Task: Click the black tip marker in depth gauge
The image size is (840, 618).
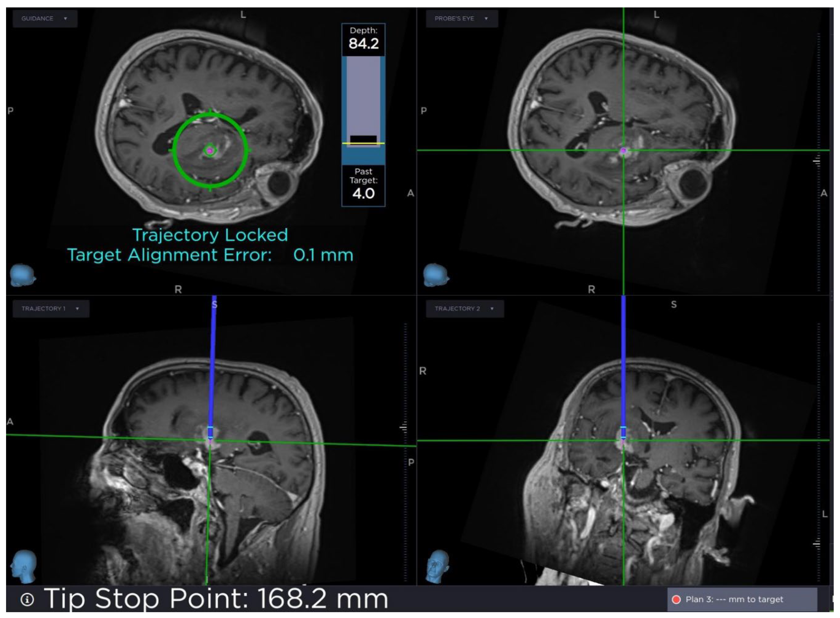Action: coord(363,139)
